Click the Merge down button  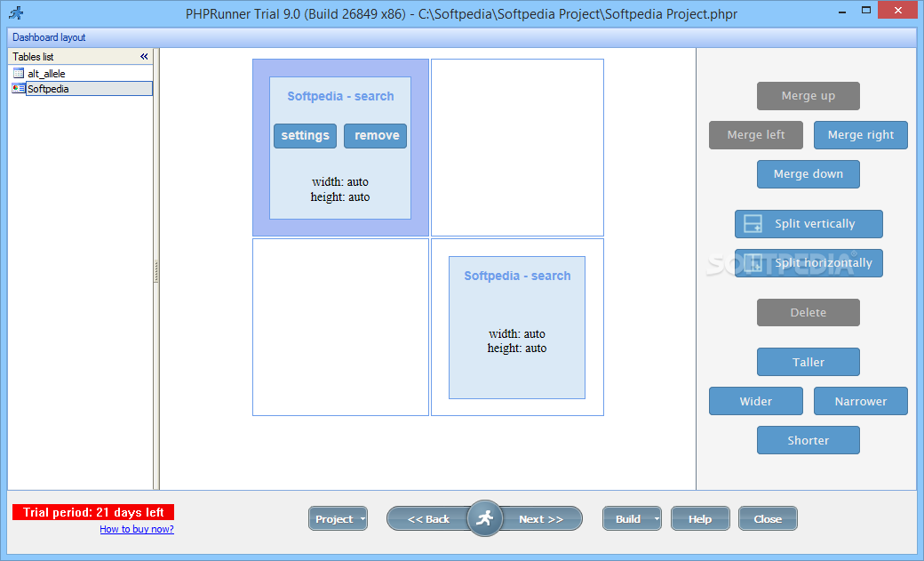point(808,174)
